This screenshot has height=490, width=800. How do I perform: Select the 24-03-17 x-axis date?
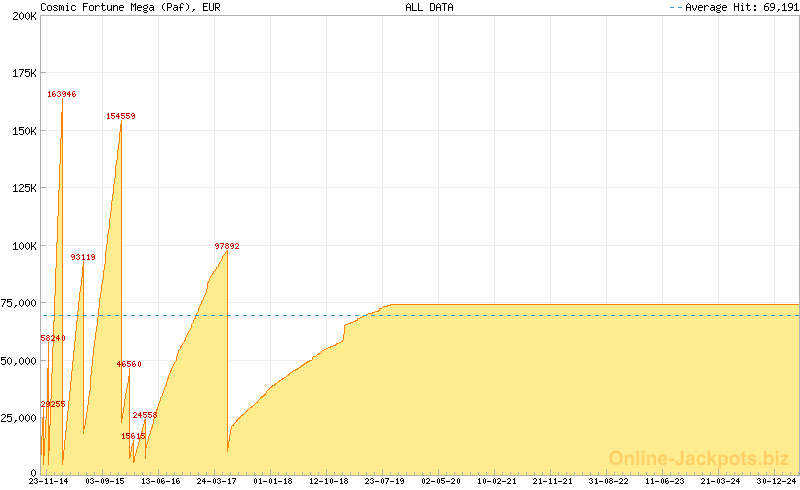216,481
